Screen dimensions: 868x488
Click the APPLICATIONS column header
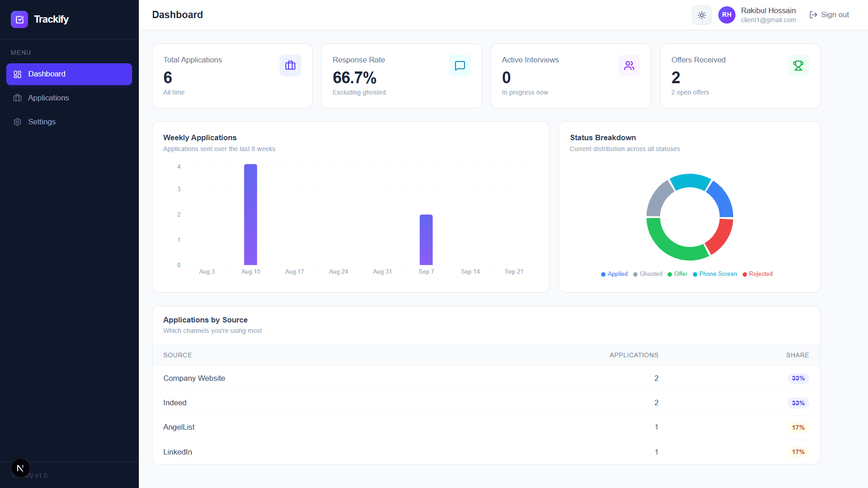(634, 355)
